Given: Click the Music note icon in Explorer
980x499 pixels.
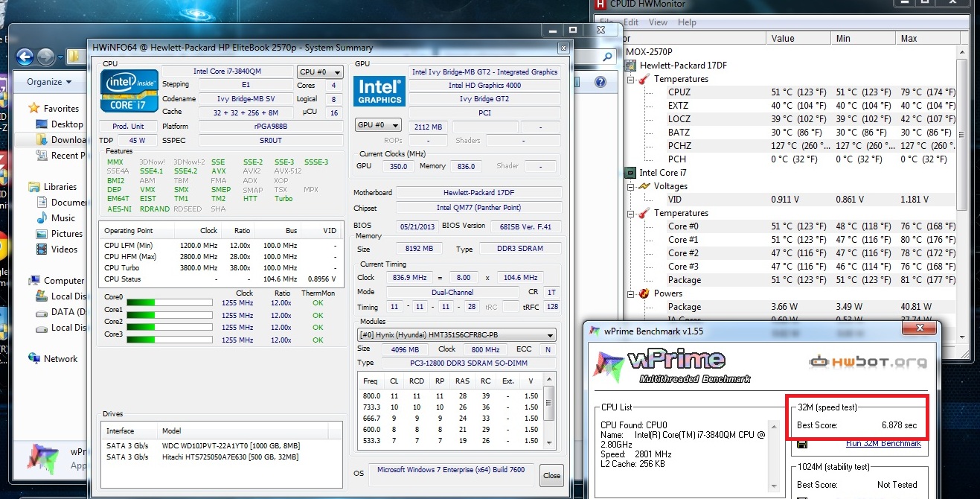Looking at the screenshot, I should (42, 218).
